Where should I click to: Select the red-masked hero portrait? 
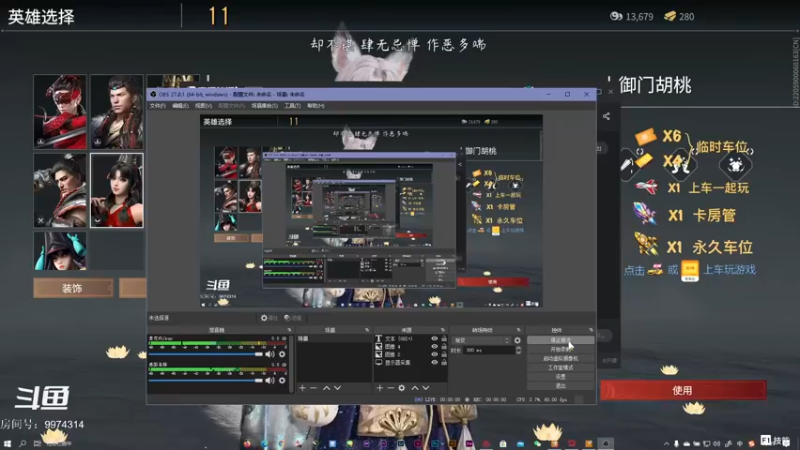pyautogui.click(x=60, y=112)
